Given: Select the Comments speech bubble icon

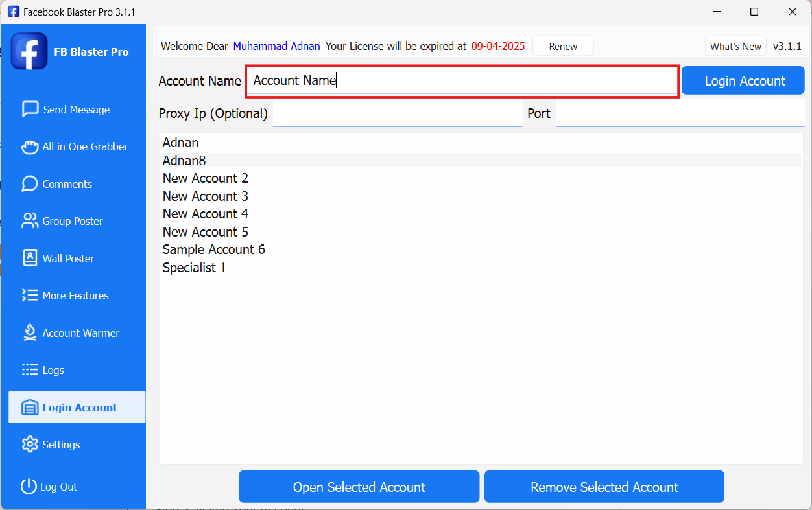Looking at the screenshot, I should coord(30,184).
